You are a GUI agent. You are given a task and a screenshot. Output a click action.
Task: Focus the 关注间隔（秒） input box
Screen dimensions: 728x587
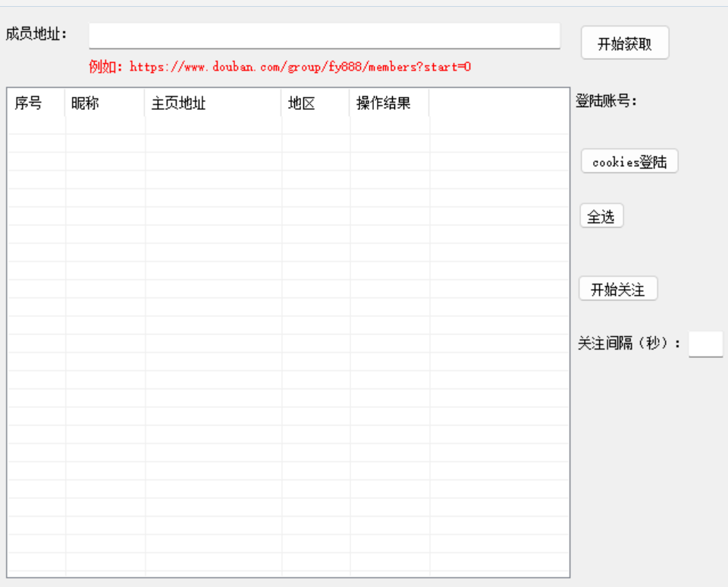[706, 344]
